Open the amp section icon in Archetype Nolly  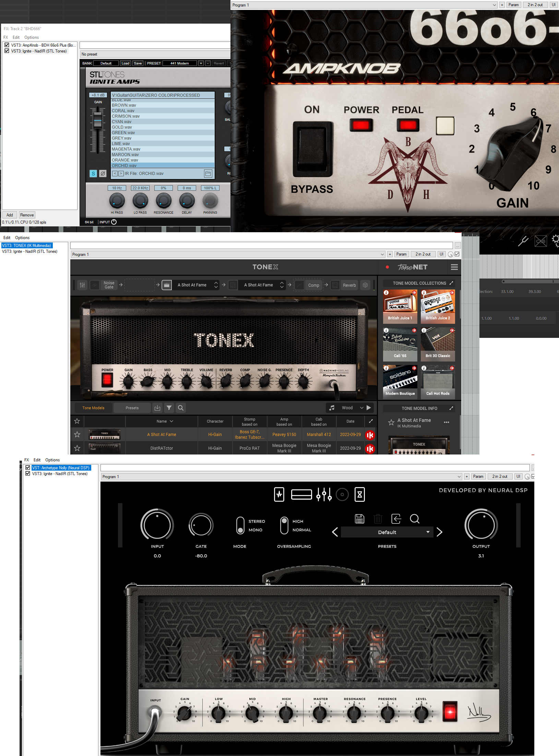[x=301, y=495]
